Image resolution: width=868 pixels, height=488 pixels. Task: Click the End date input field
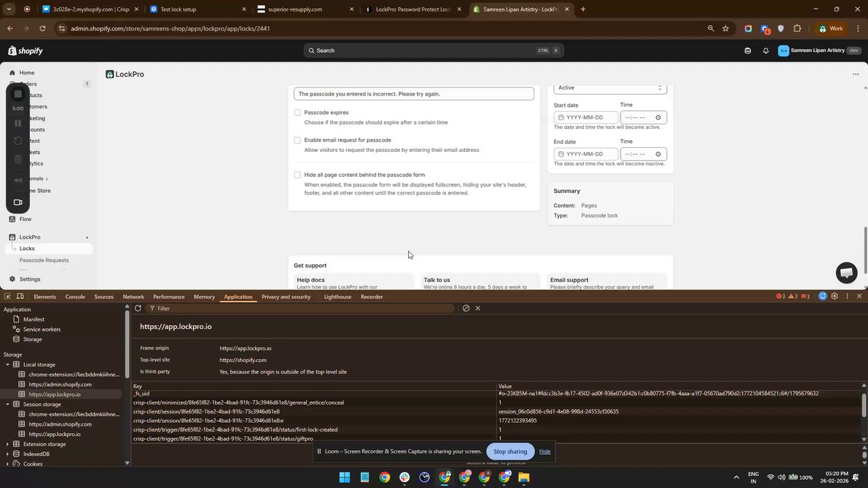click(586, 155)
